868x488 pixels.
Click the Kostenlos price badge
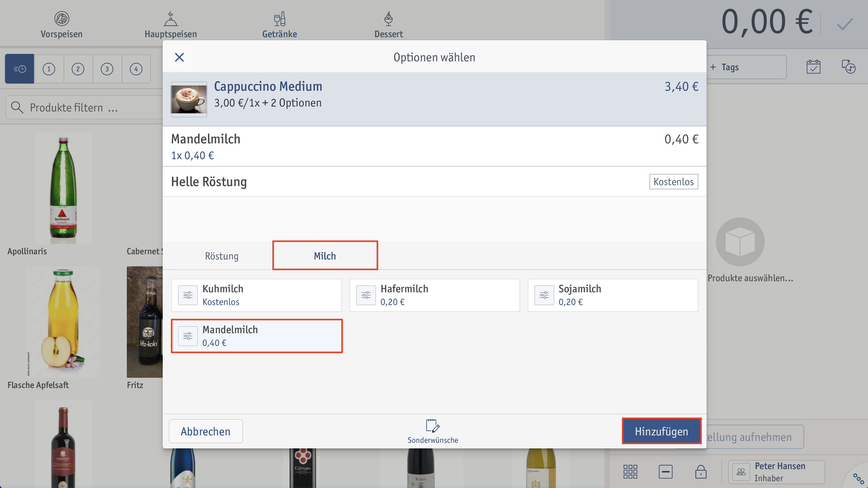(673, 181)
